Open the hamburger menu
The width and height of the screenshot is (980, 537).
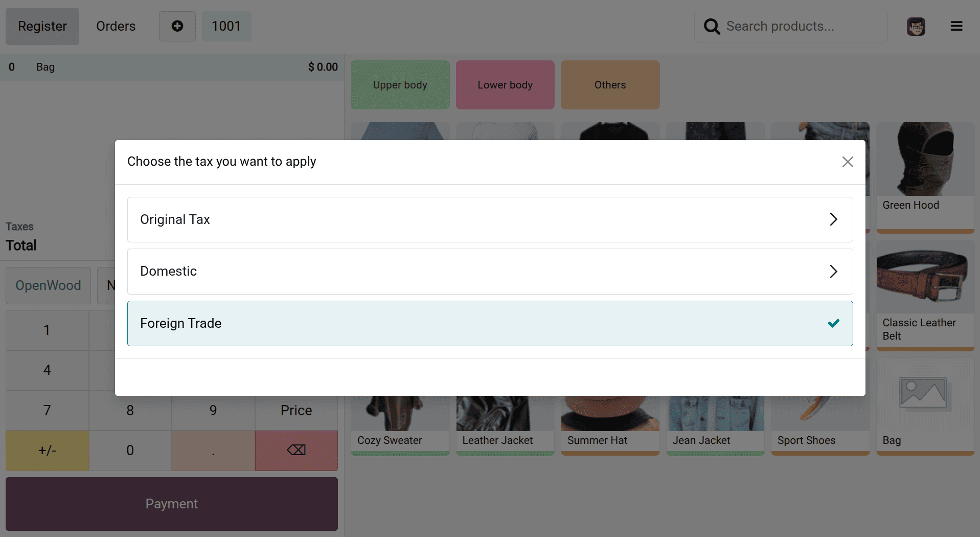click(956, 26)
